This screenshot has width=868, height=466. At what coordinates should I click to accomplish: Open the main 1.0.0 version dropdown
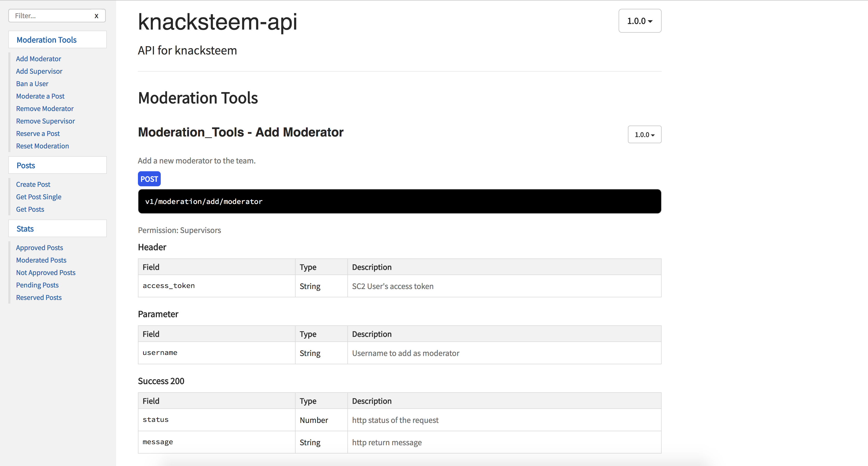coord(640,21)
